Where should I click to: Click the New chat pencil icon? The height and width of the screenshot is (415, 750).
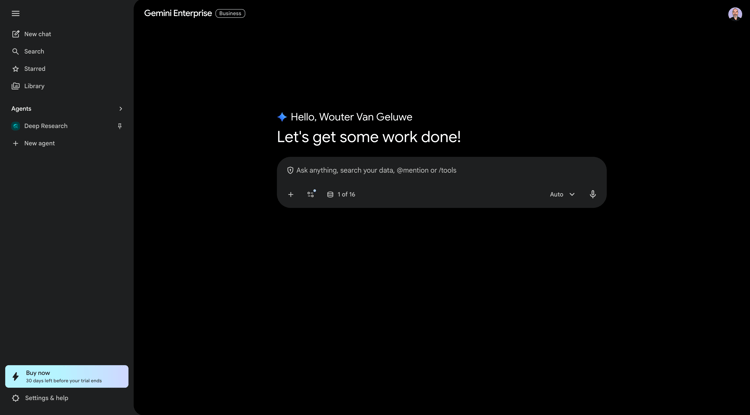point(15,34)
